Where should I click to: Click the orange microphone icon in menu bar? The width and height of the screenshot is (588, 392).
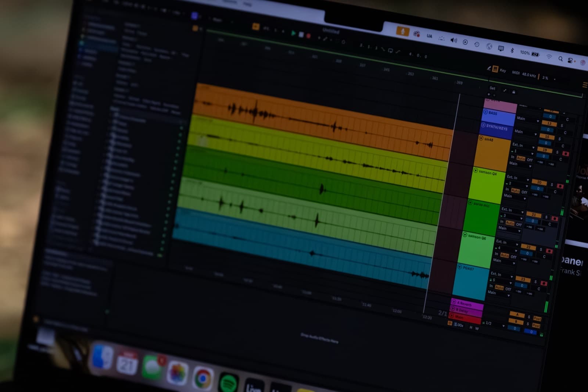(403, 32)
